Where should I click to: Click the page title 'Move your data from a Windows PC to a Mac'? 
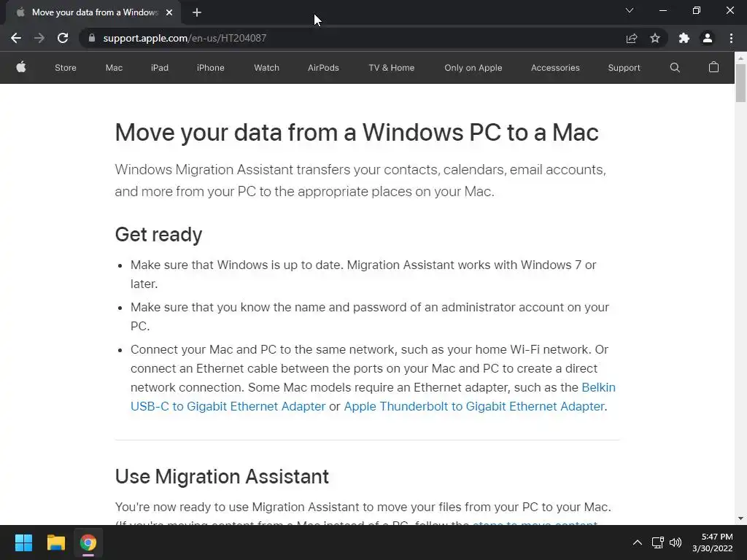coord(357,133)
